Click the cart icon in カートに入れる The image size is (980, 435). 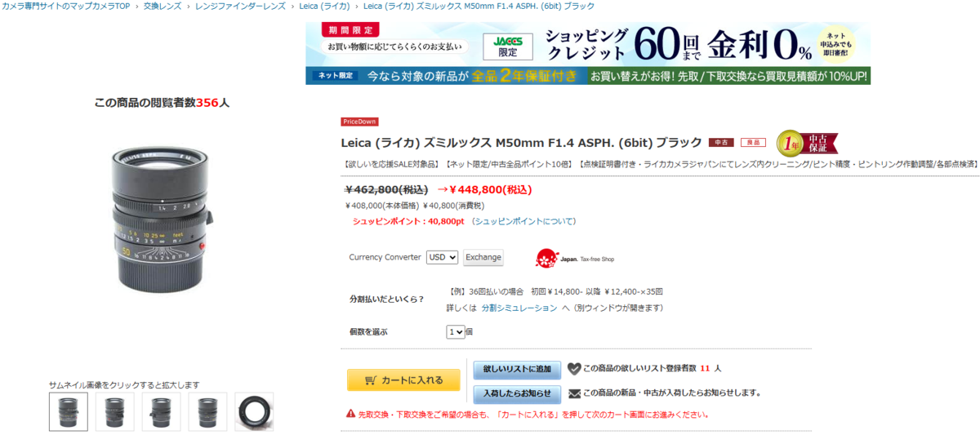click(370, 380)
